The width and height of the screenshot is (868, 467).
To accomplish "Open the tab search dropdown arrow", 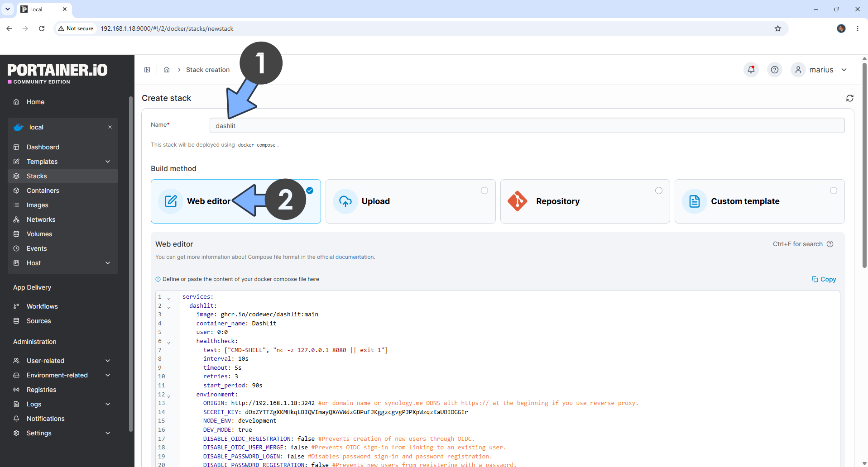I will point(8,9).
